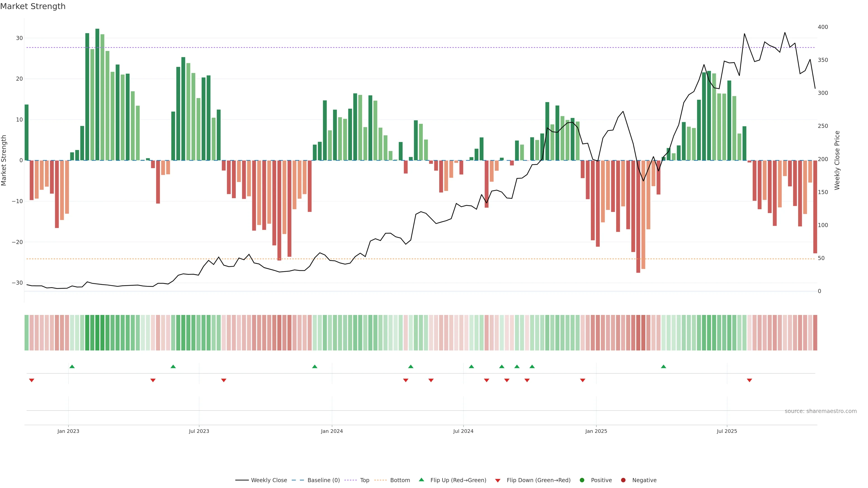Click rightmost red flip-down marker after Jul 2025

coord(749,380)
